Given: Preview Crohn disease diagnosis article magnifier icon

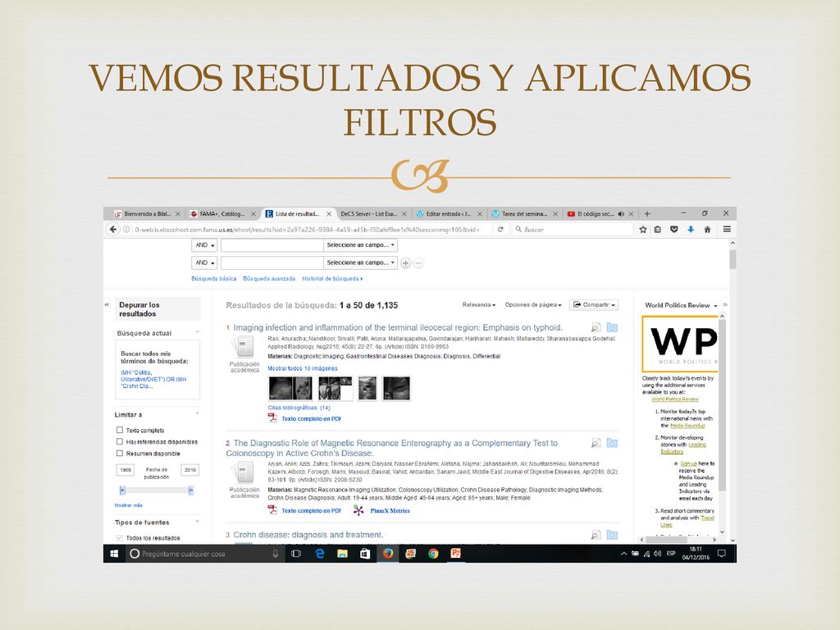Looking at the screenshot, I should (x=596, y=535).
